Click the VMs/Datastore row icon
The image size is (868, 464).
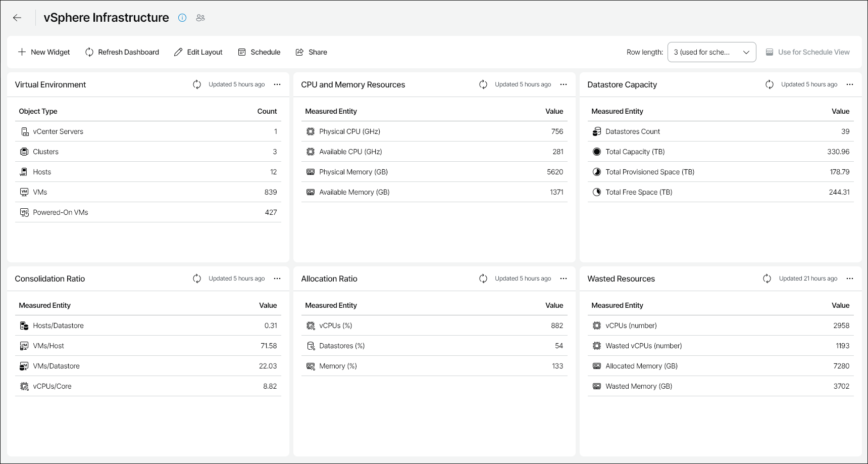[x=24, y=366]
